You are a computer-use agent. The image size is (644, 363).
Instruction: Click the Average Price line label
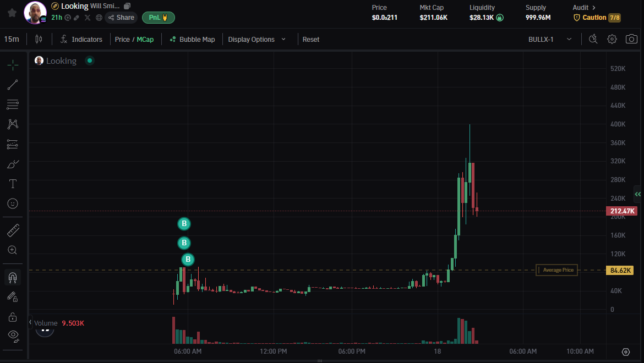tap(556, 270)
